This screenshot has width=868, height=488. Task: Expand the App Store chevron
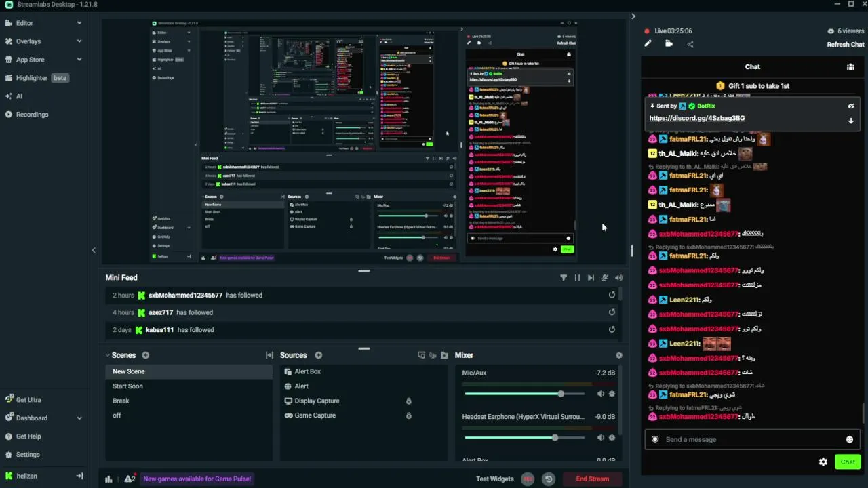[x=79, y=60]
